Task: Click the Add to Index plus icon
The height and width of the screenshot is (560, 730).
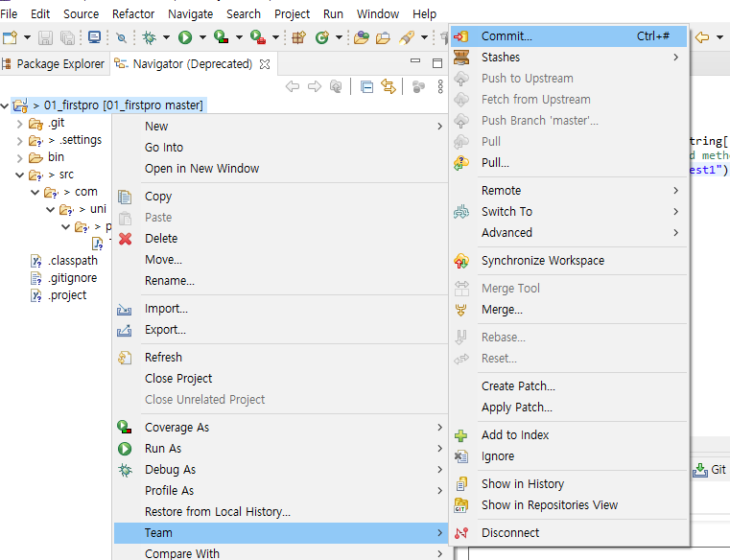Action: pos(460,435)
